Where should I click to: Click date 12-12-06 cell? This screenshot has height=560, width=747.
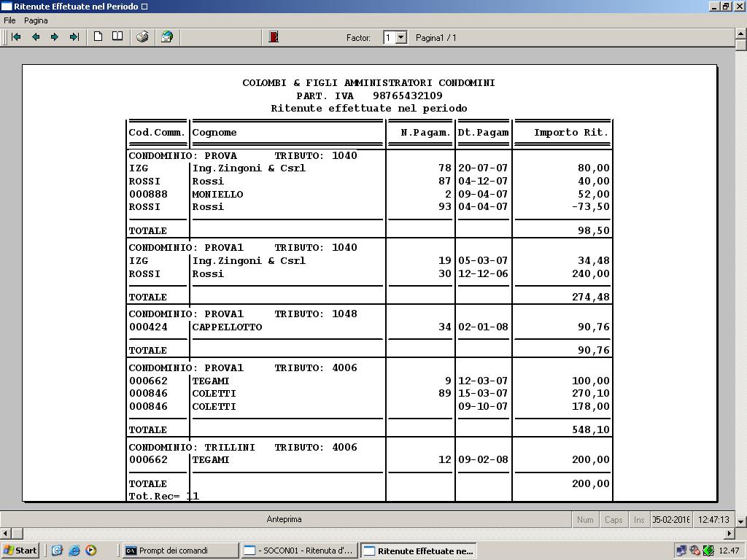[483, 274]
